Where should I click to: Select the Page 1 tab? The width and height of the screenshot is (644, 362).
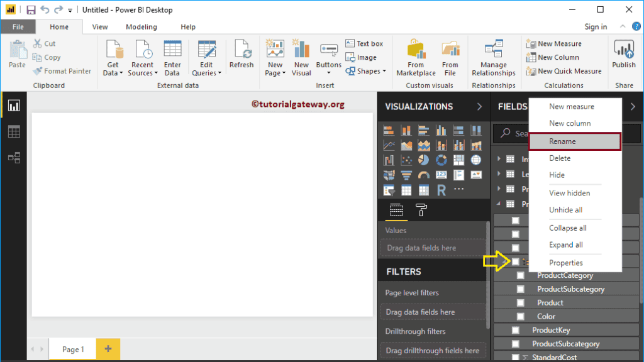point(73,349)
